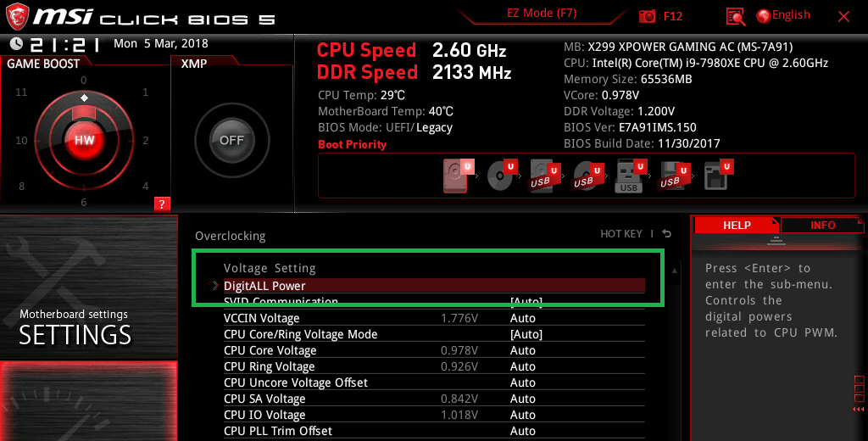This screenshot has width=868, height=441.
Task: Edit the CPU PLL Trim Offset Auto value
Action: [522, 431]
